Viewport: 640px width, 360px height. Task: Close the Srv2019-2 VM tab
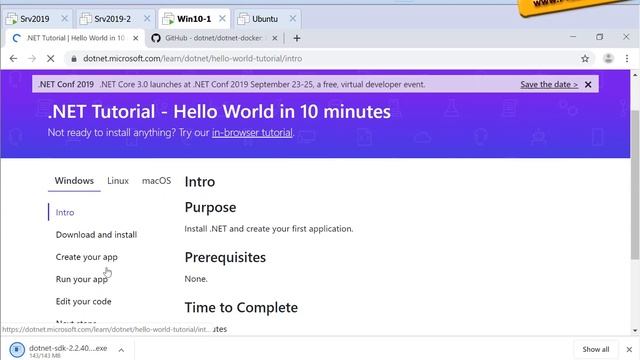click(147, 19)
